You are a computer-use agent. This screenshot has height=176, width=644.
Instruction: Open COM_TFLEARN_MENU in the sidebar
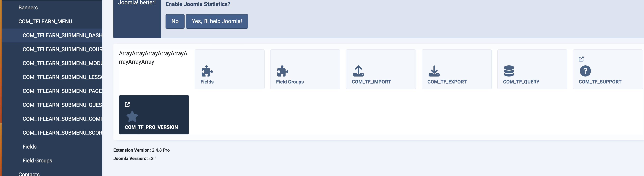click(45, 22)
